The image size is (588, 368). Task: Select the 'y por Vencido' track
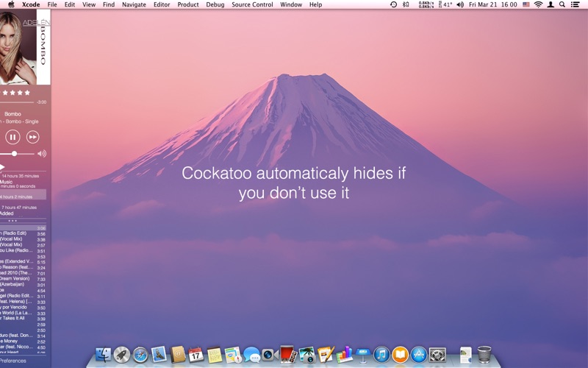[x=23, y=307]
